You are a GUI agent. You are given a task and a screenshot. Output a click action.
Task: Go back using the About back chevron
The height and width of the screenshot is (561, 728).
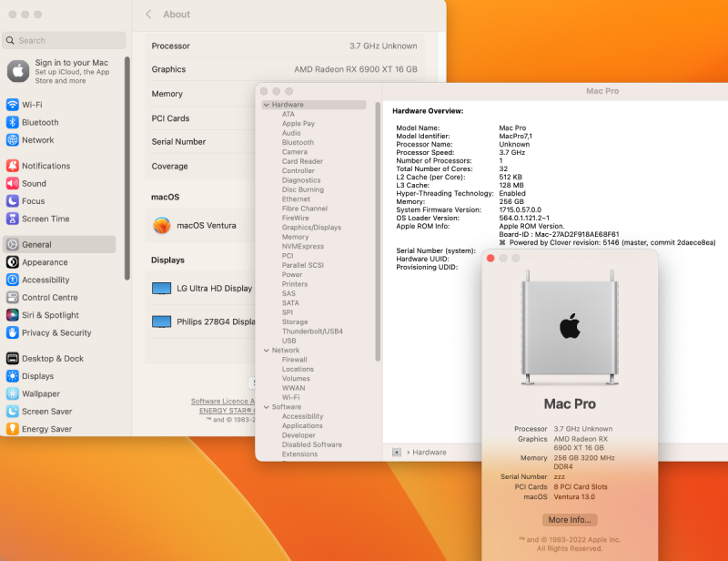(x=149, y=15)
